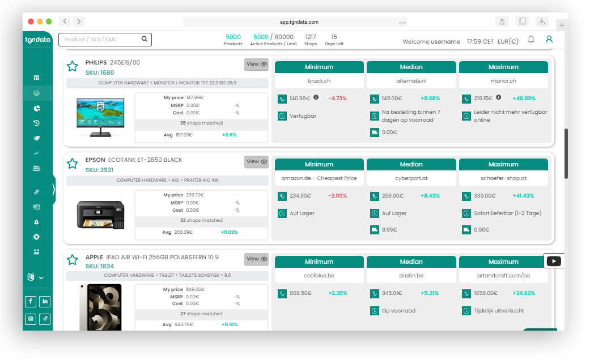Open the pie chart analytics icon
The width and height of the screenshot is (590, 364).
[x=36, y=108]
